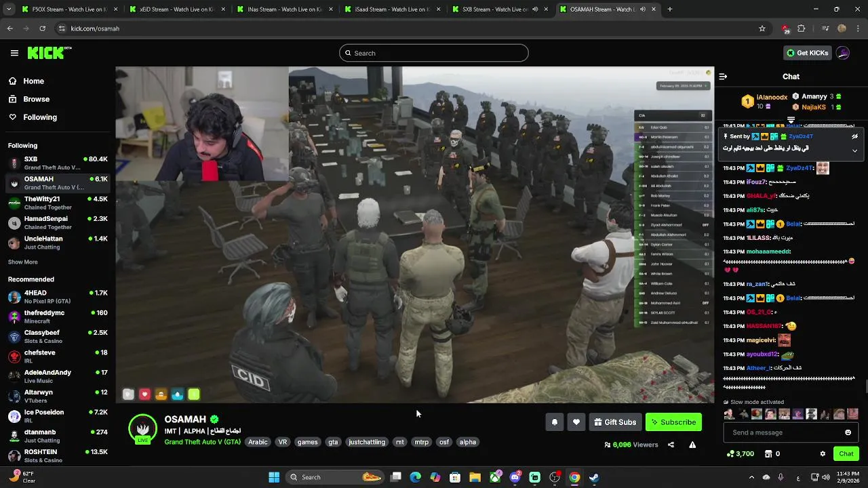Open TheWitty21 channel in sidebar
Screen dimensions: 868x488
58,203
